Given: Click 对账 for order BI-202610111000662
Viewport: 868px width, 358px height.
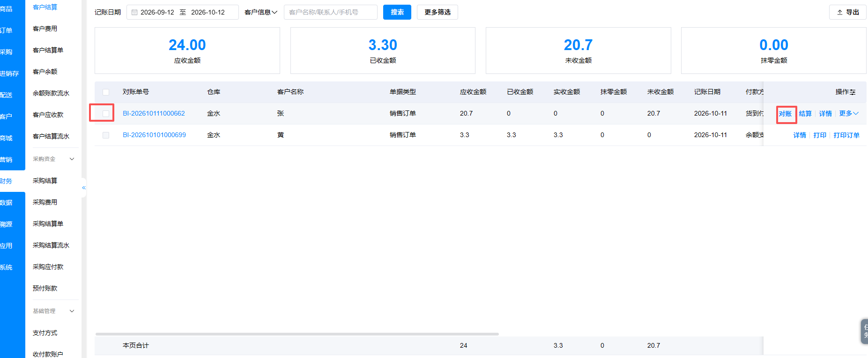Looking at the screenshot, I should pyautogui.click(x=785, y=114).
